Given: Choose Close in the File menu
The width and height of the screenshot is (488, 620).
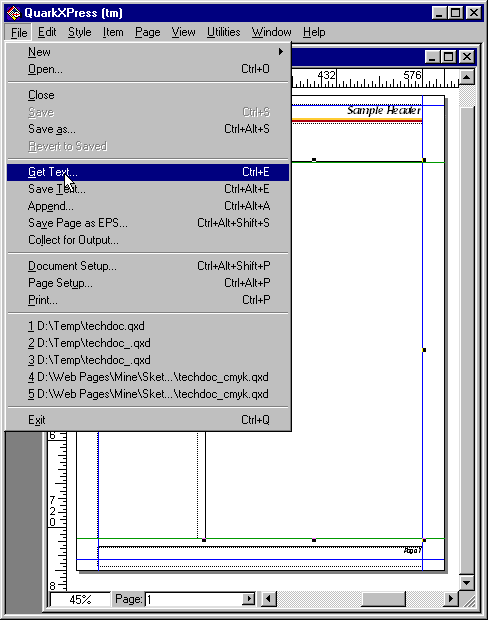Looking at the screenshot, I should pos(148,95).
